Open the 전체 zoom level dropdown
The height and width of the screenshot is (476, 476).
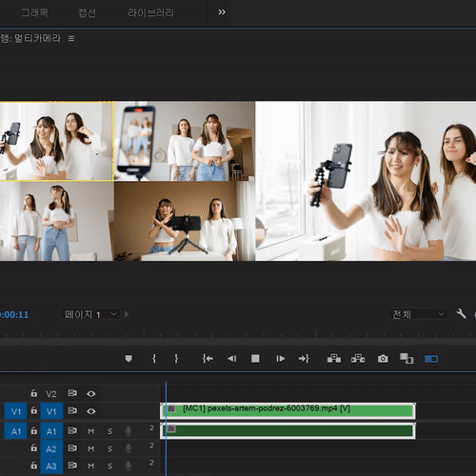point(418,314)
